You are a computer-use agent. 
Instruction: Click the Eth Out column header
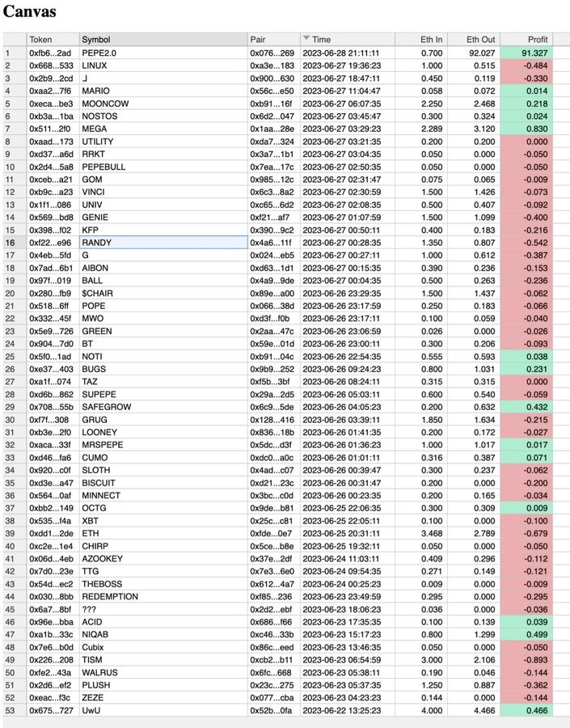pos(474,40)
